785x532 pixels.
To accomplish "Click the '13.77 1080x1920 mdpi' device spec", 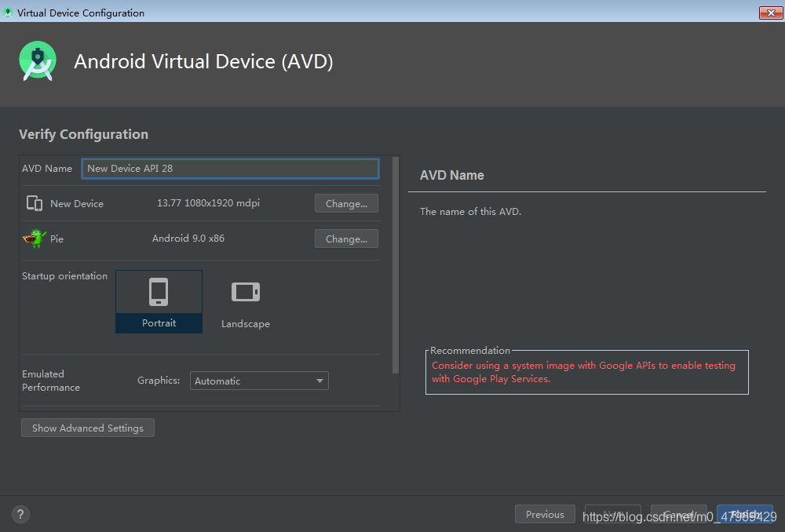I will [208, 203].
